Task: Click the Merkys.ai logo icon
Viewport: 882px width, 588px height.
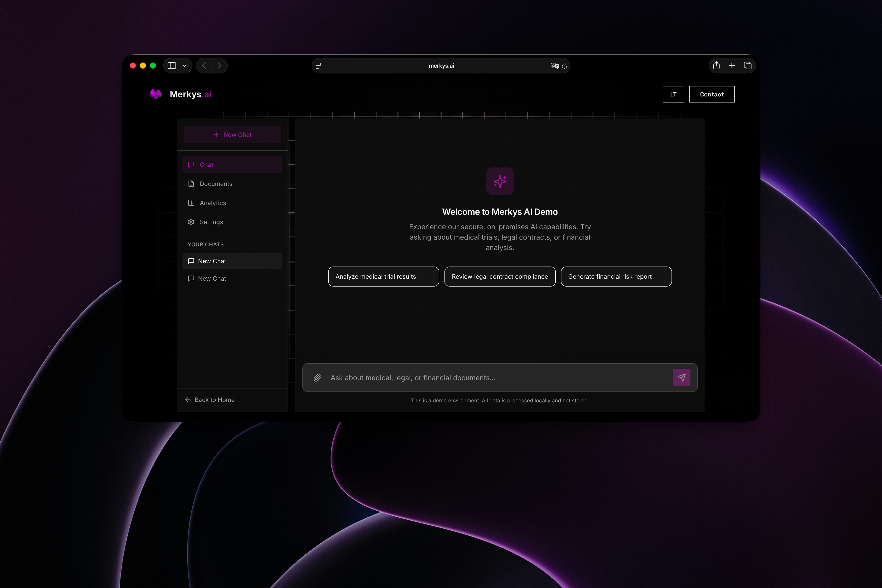Action: (x=156, y=94)
